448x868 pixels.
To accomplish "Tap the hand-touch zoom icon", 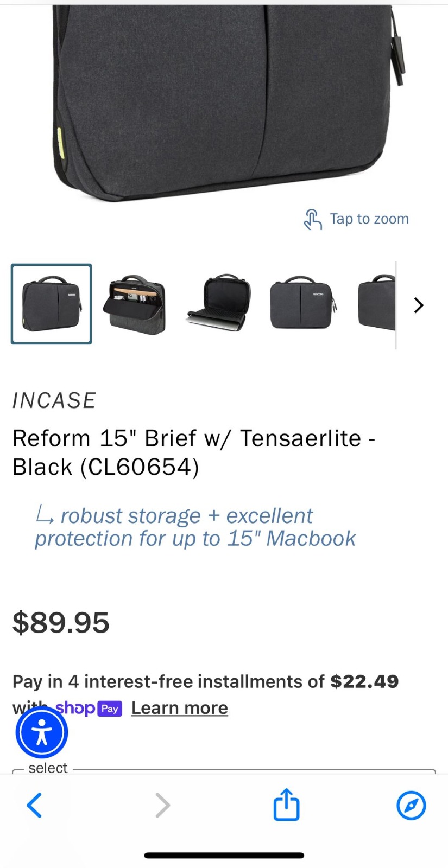I will pyautogui.click(x=313, y=219).
